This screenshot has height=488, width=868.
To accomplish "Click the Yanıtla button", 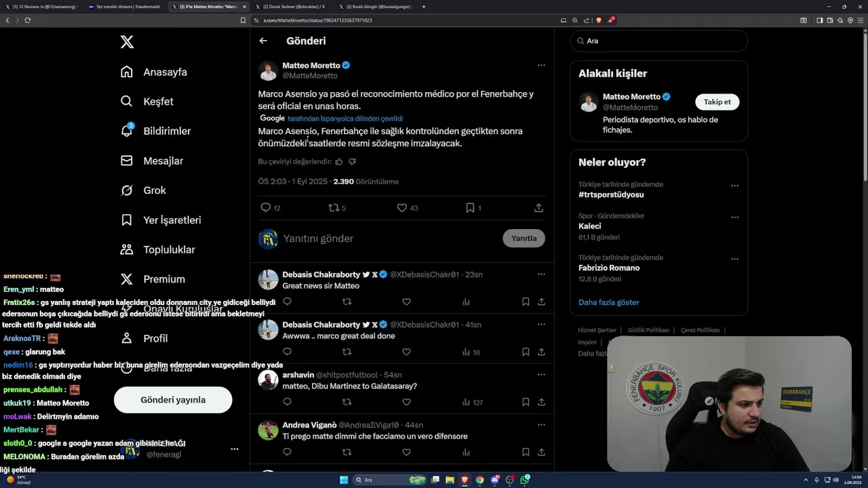I will tap(524, 239).
